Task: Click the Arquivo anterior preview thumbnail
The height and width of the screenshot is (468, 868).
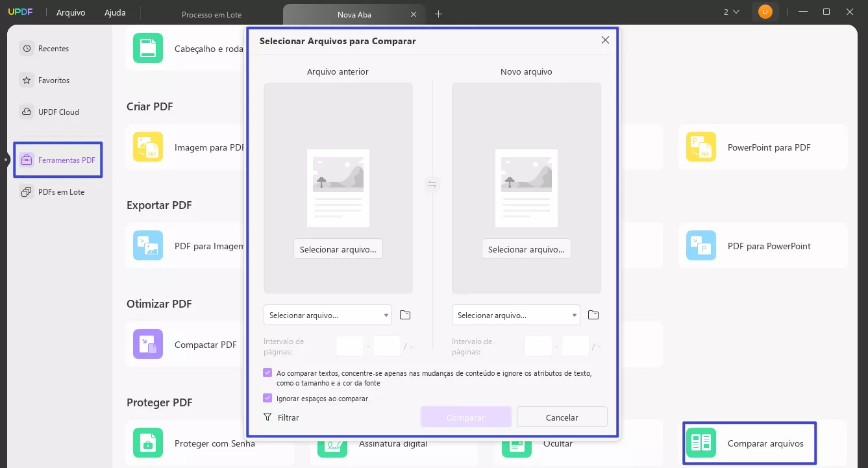Action: click(x=338, y=188)
